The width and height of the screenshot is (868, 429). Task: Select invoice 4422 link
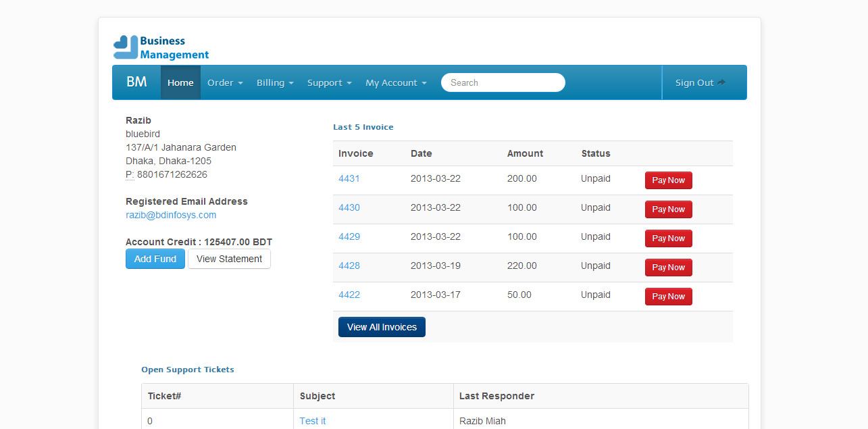point(349,295)
